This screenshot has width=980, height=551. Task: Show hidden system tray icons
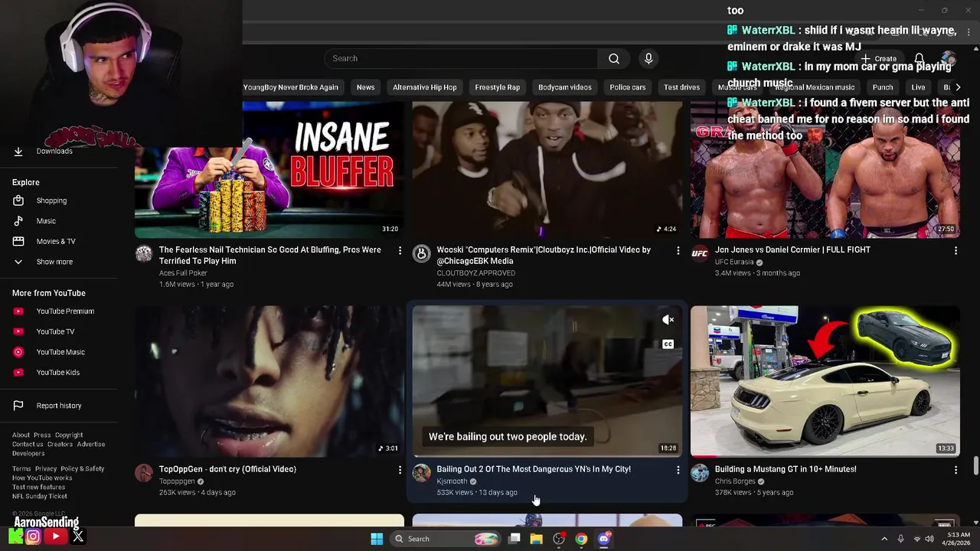pos(884,539)
